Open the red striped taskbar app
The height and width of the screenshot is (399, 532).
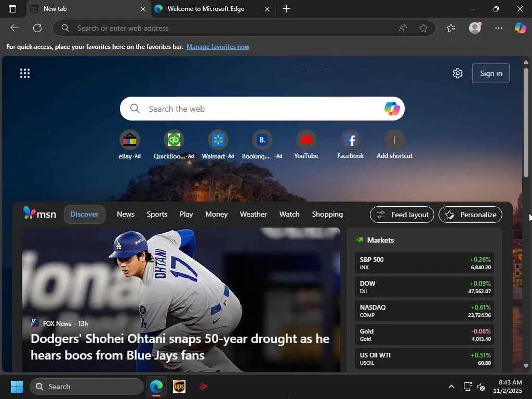(203, 387)
